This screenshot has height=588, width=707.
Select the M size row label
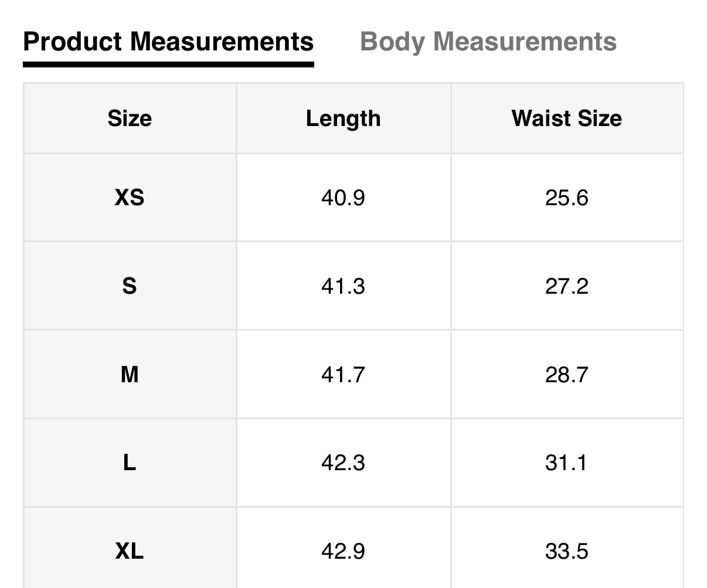pos(130,374)
